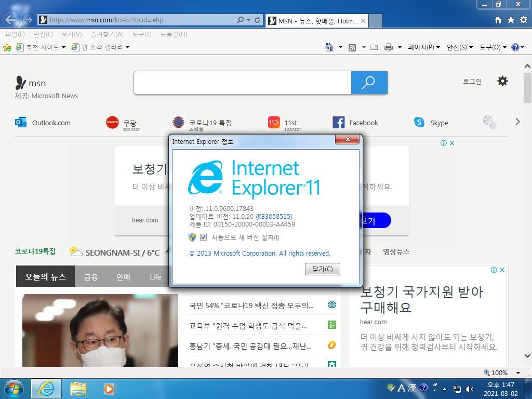Open headline 교육부 원격 수업 학생도 급식
The height and width of the screenshot is (399, 532).
[x=248, y=326]
